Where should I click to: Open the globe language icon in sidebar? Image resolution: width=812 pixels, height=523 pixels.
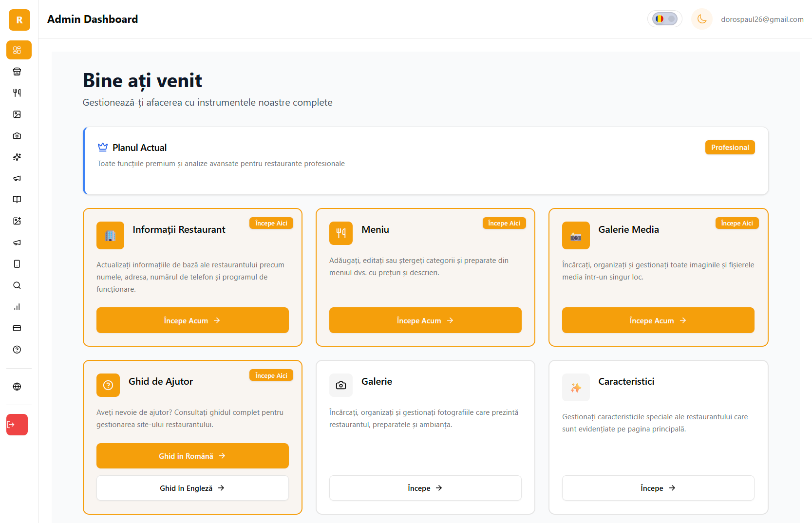coord(17,387)
